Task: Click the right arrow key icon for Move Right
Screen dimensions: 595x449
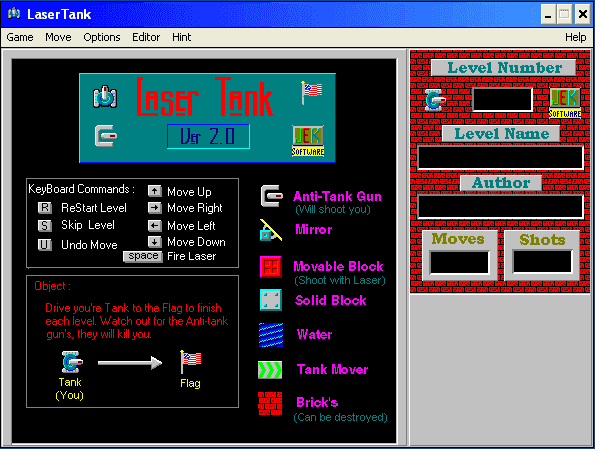Action: click(x=154, y=208)
